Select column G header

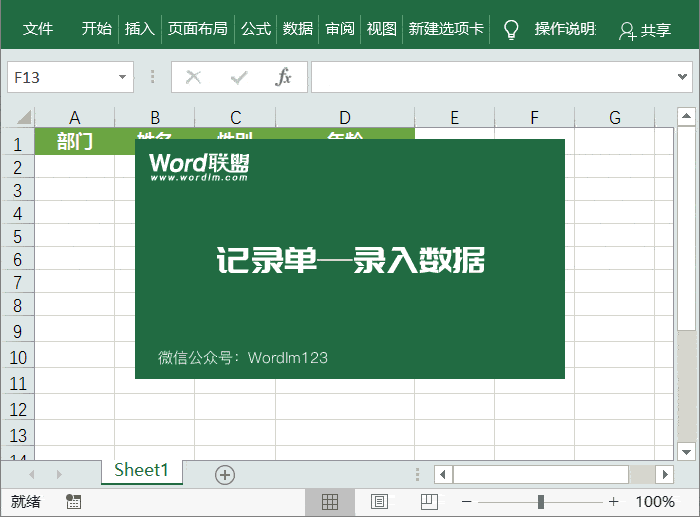click(x=615, y=117)
